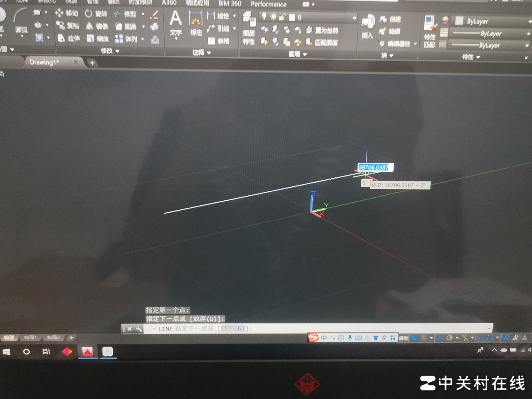This screenshot has height=399, width=532.
Task: Select the 旋转 (Rotate) tool
Action: click(x=96, y=14)
